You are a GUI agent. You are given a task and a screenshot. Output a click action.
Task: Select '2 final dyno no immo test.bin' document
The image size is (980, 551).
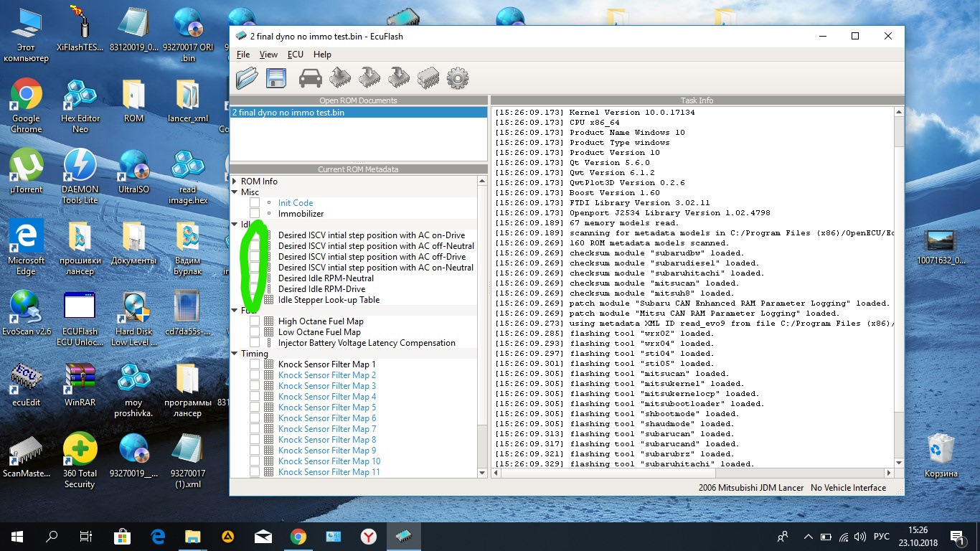[359, 113]
